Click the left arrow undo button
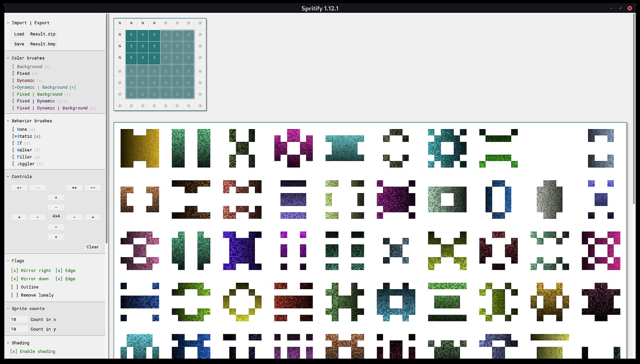 pos(19,188)
